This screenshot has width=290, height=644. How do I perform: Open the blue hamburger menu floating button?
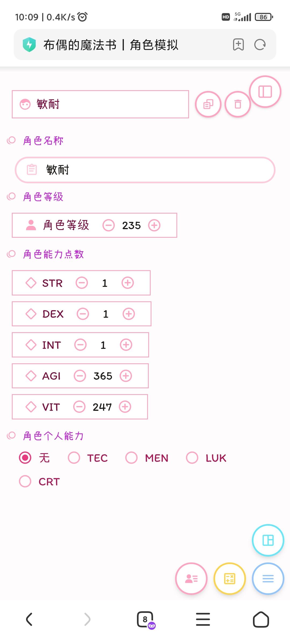click(x=268, y=579)
